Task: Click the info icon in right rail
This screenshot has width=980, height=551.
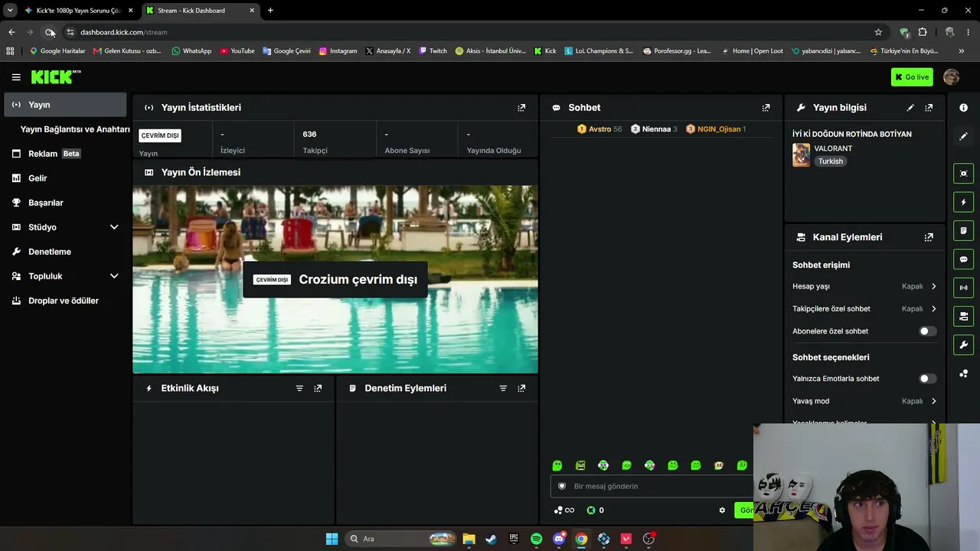Action: 963,108
